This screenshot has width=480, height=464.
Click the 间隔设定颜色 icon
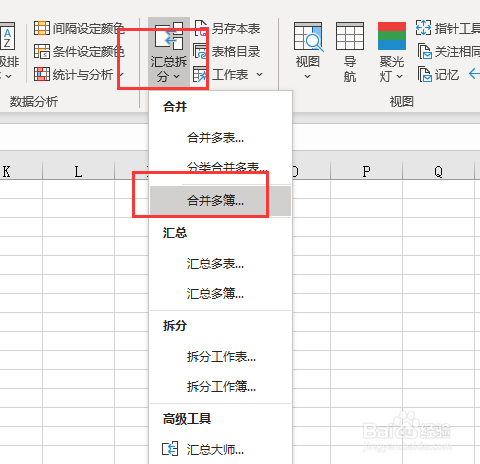pos(42,28)
